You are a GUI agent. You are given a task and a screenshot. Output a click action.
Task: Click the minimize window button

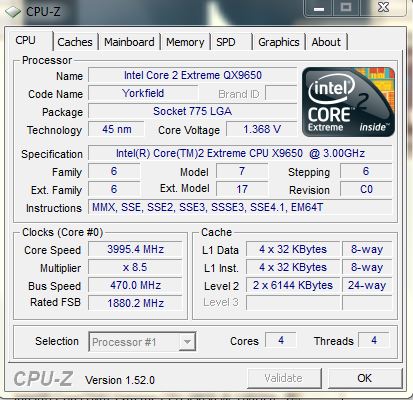[319, 8]
